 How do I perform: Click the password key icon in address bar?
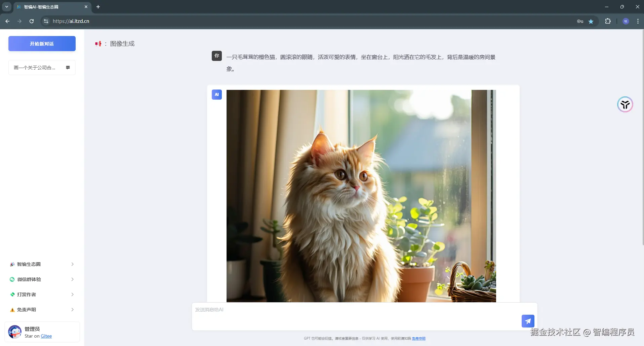coord(580,21)
